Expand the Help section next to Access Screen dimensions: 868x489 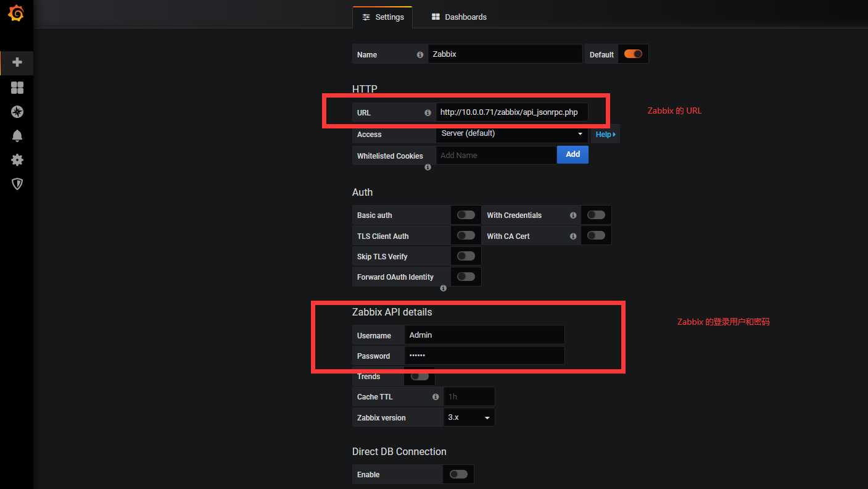click(605, 135)
